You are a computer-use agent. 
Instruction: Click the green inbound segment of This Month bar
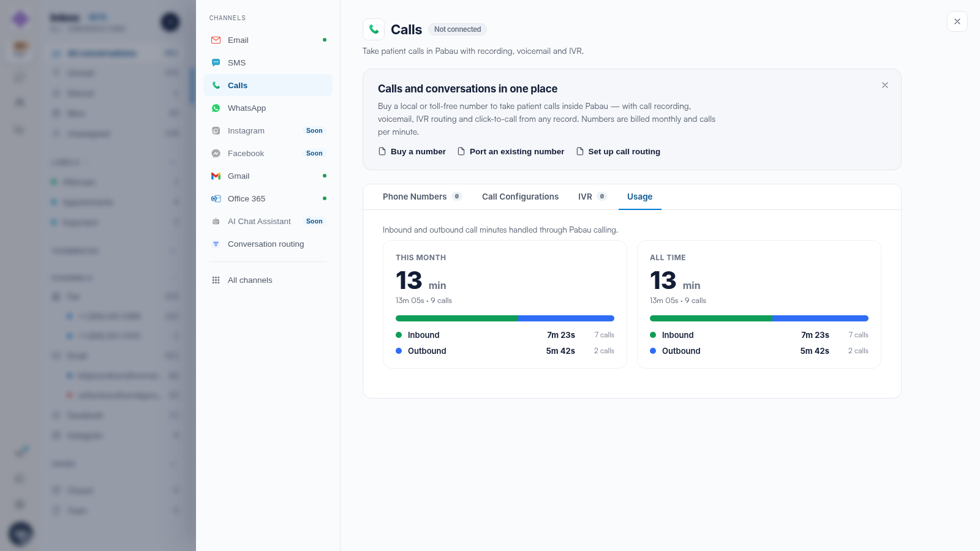point(457,318)
